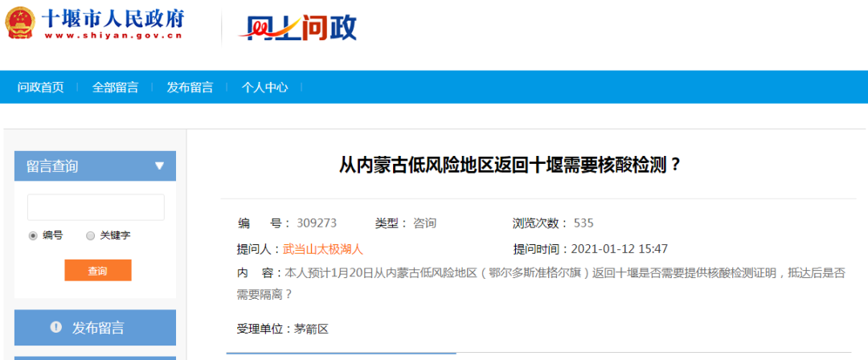Select the 关键字 radio button
This screenshot has height=360, width=868.
90,235
